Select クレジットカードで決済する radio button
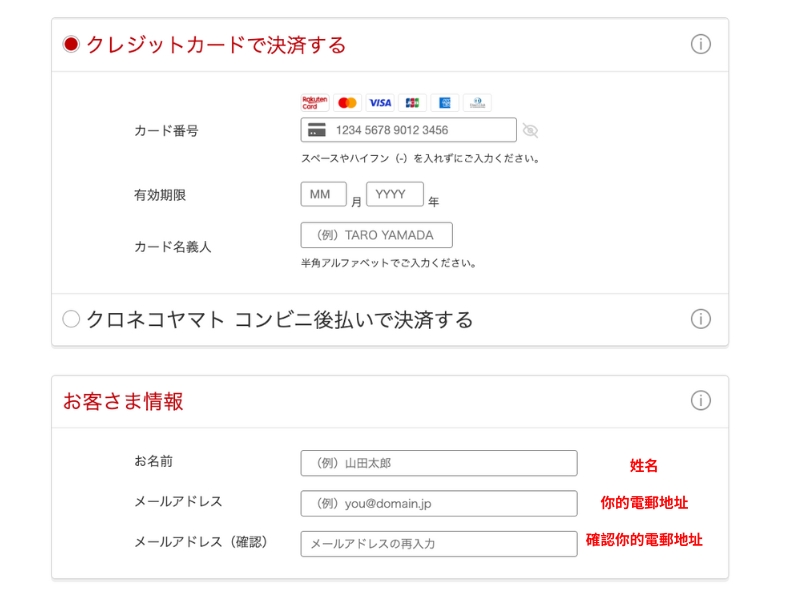This screenshot has height=600, width=800. click(71, 45)
